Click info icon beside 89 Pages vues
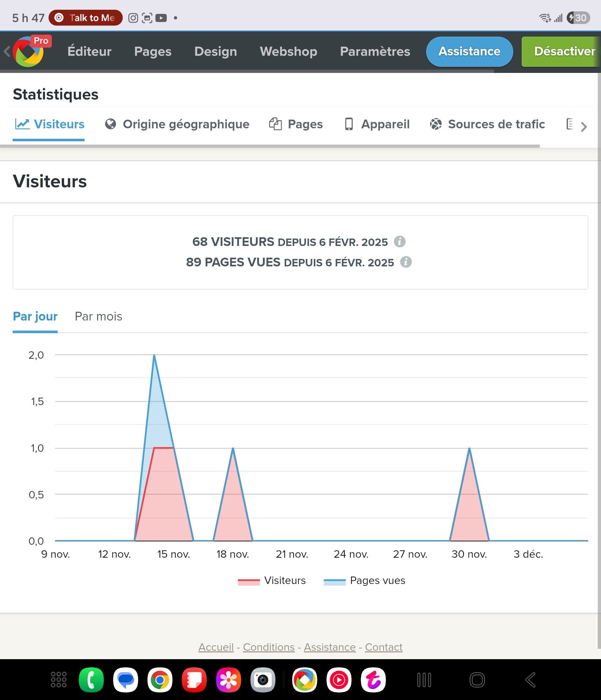 pos(406,262)
